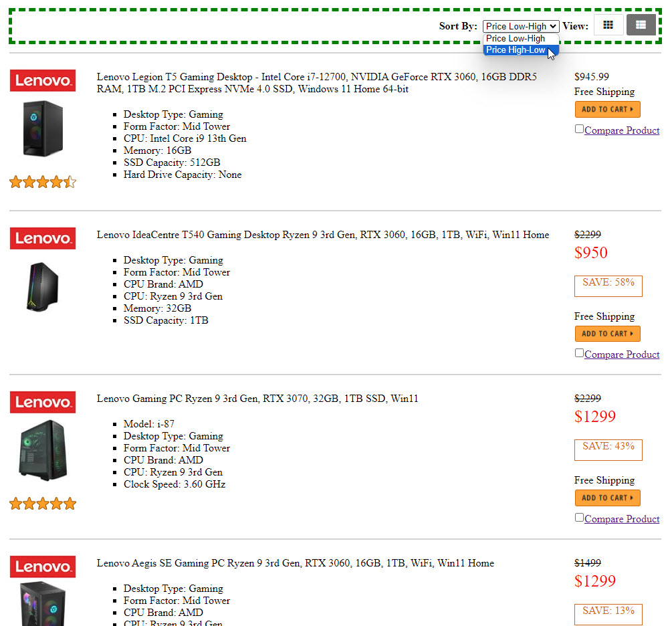
Task: Tick Compare Product checkbox for IdeaCentre T540
Action: (x=579, y=353)
